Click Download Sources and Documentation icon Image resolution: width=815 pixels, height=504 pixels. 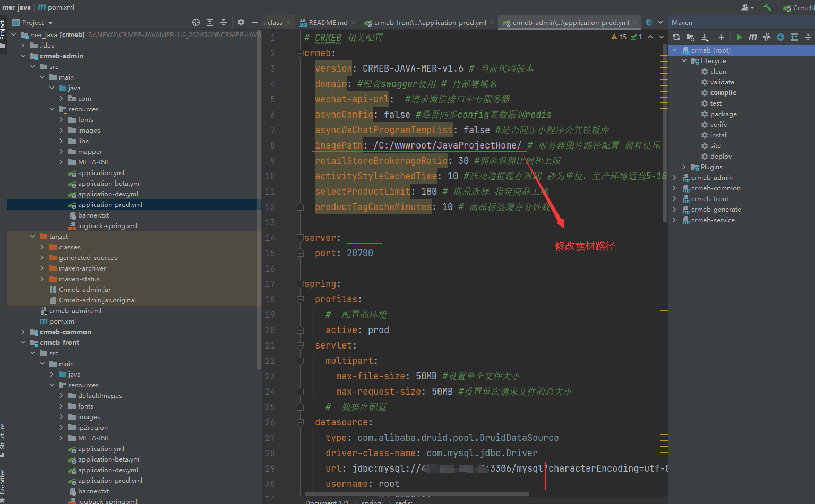point(705,37)
